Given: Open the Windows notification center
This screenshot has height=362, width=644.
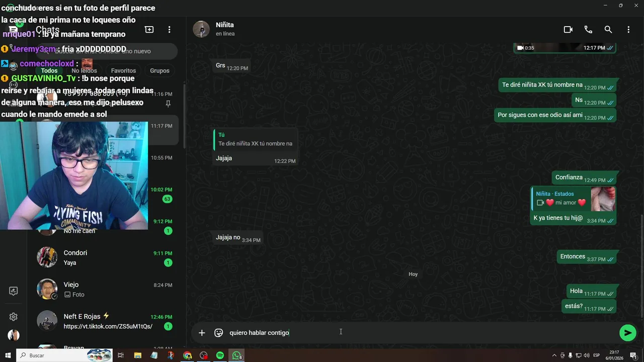Looking at the screenshot, I should coord(633,355).
